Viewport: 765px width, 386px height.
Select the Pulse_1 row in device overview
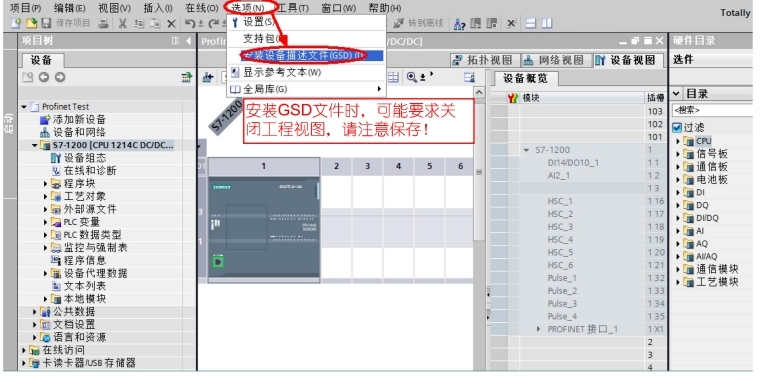pos(579,278)
